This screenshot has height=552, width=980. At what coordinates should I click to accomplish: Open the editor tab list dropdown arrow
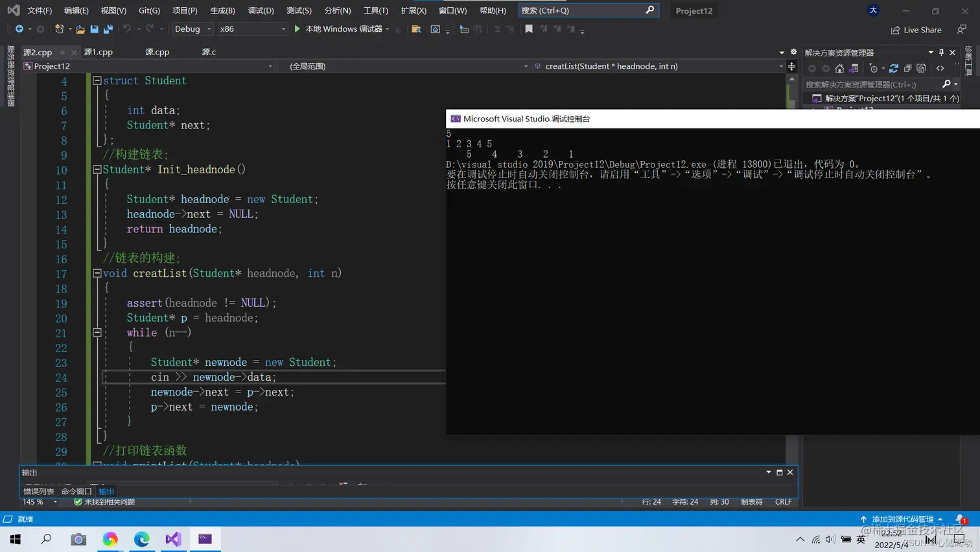pos(782,53)
